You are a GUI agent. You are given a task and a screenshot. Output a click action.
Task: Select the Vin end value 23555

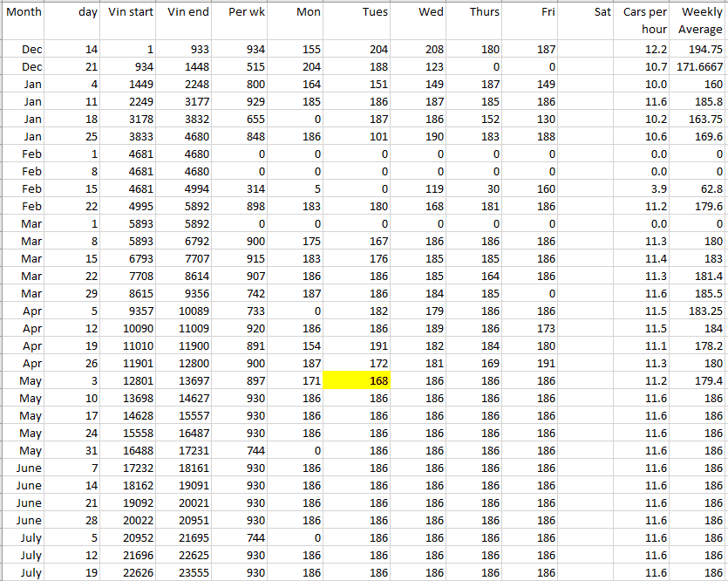[x=187, y=573]
